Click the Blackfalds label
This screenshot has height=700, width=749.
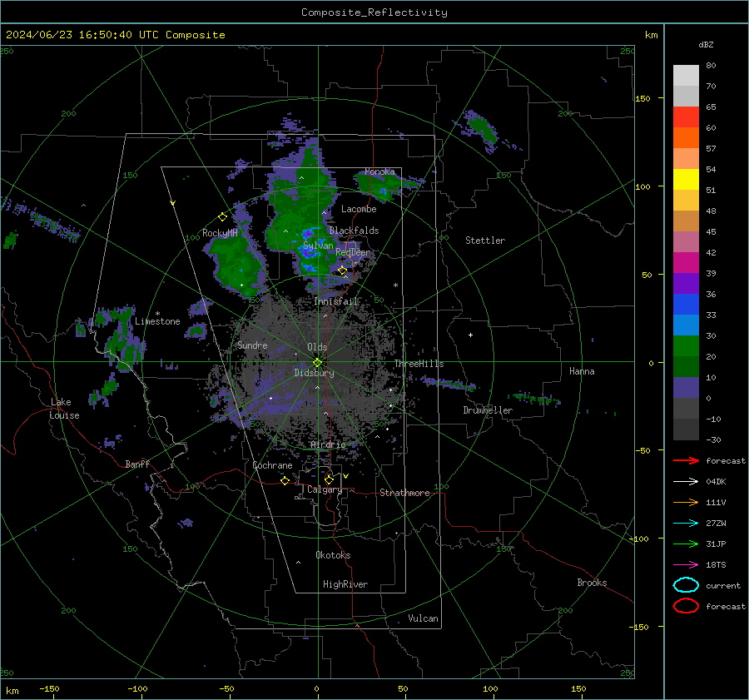(x=354, y=231)
